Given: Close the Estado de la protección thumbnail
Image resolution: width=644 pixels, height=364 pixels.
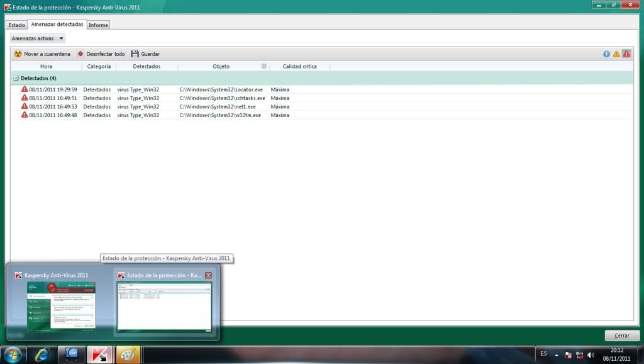Looking at the screenshot, I should [x=208, y=275].
